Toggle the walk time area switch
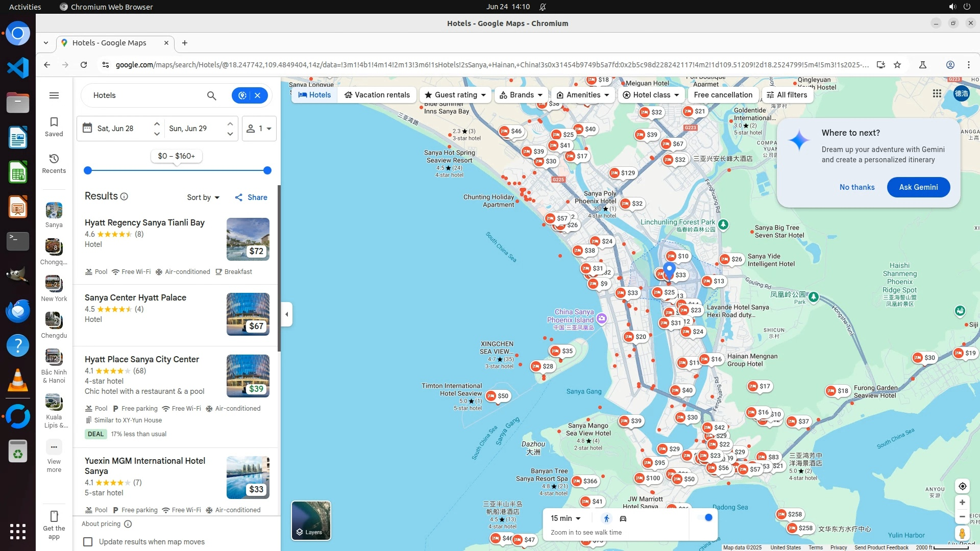 tap(705, 518)
